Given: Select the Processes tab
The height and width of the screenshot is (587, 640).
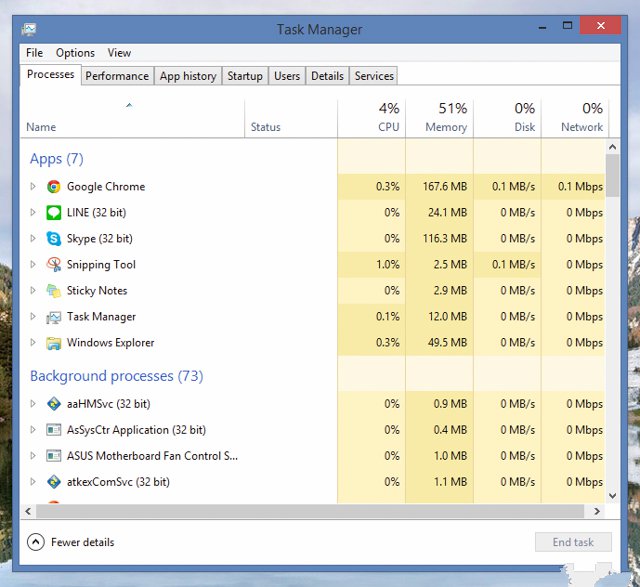Looking at the screenshot, I should click(51, 74).
